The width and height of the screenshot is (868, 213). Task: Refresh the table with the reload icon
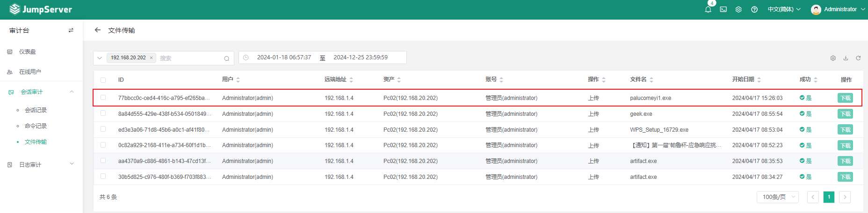(858, 58)
